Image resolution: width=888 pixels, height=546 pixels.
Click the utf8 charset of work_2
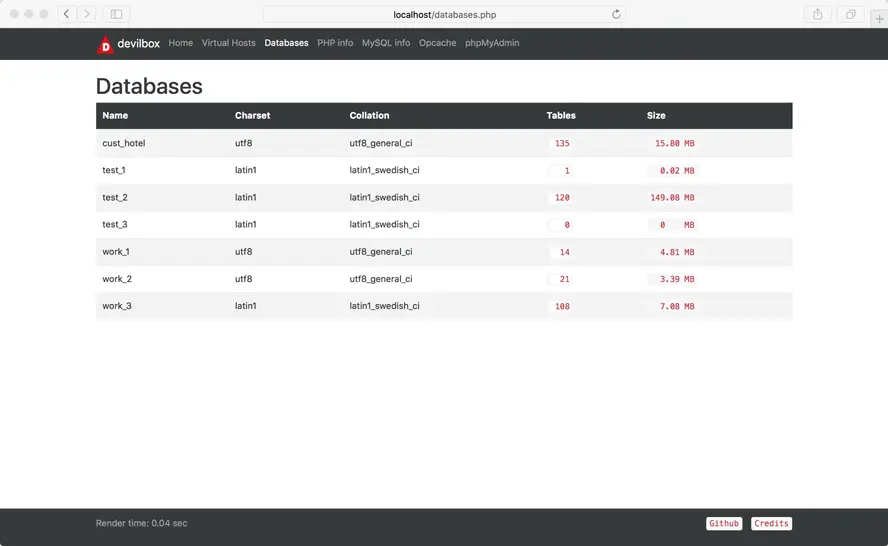(x=244, y=279)
